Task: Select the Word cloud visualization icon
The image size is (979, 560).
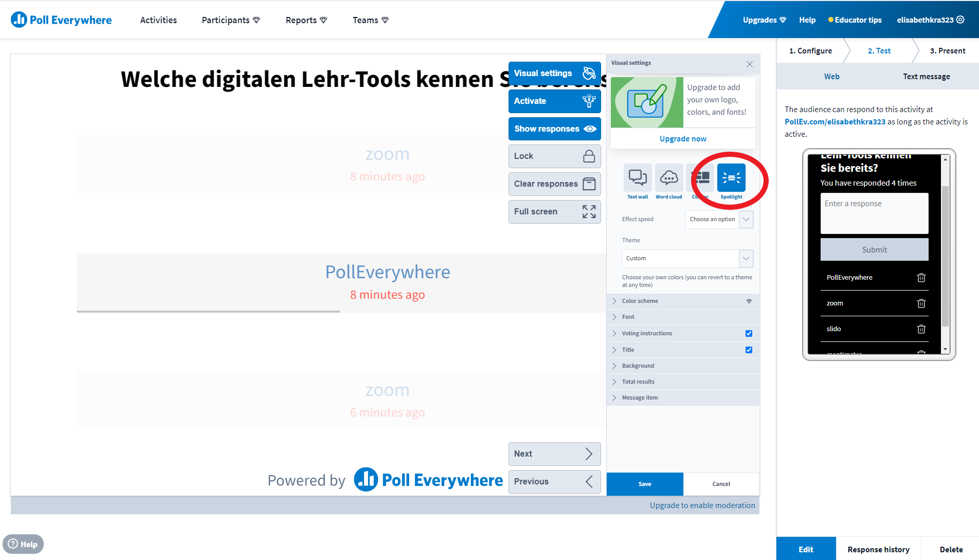Action: coord(668,178)
